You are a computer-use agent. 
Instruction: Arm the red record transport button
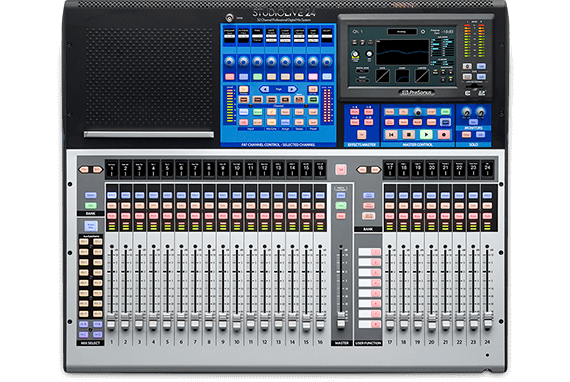(x=443, y=135)
